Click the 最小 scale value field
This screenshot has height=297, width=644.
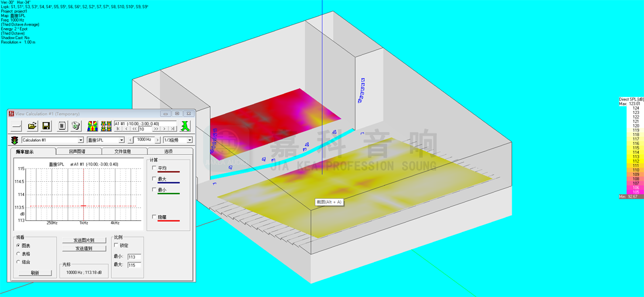[134, 257]
